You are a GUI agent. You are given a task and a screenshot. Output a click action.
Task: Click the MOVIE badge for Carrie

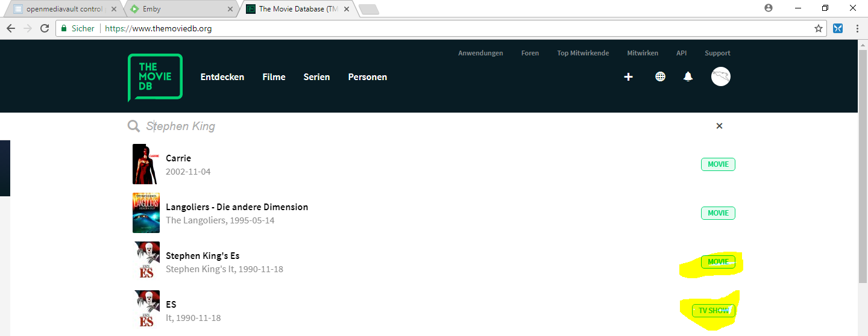tap(718, 164)
